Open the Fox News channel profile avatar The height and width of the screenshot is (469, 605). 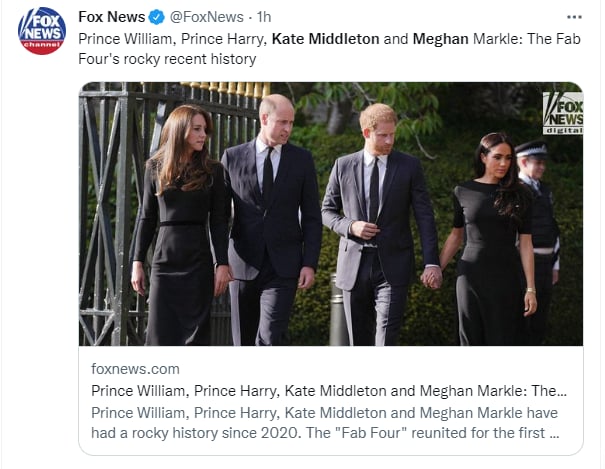(42, 31)
